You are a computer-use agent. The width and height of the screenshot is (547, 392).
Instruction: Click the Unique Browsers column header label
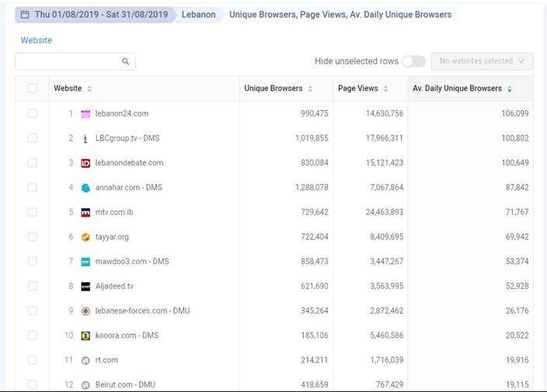coord(273,88)
